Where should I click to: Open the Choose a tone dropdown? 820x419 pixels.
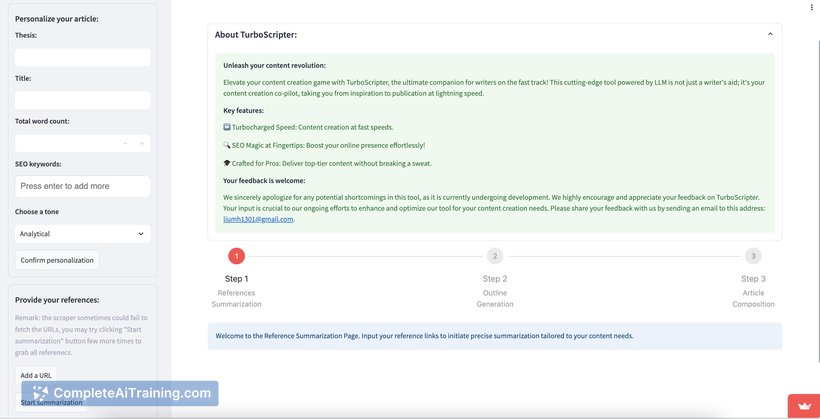[83, 234]
